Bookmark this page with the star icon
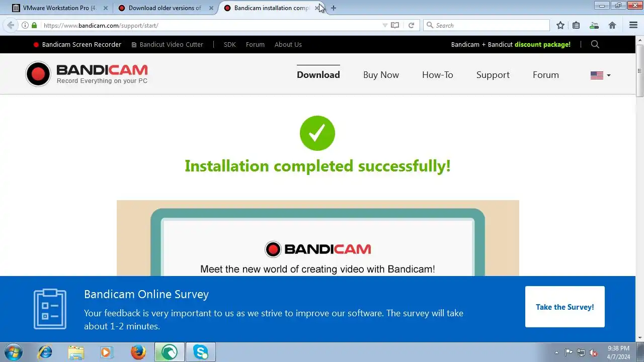Viewport: 644px width, 362px height. pyautogui.click(x=560, y=25)
